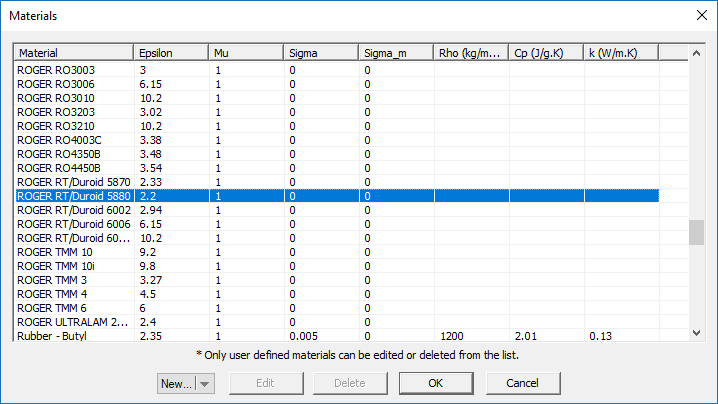718x404 pixels.
Task: Click Cp value 2.01
Action: [526, 336]
